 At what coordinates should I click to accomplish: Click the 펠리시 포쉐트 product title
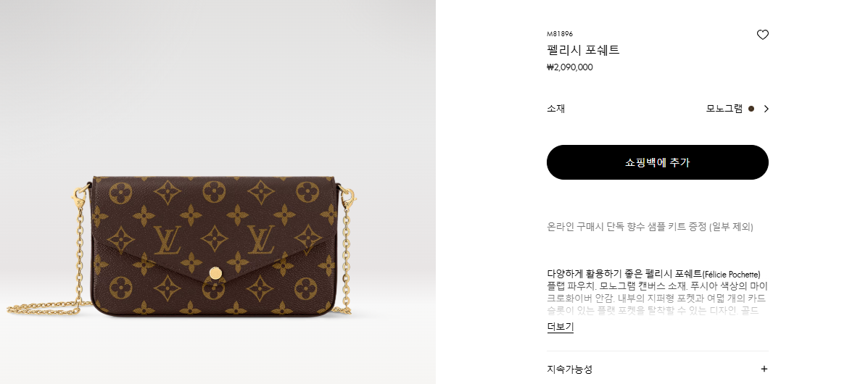pyautogui.click(x=583, y=50)
